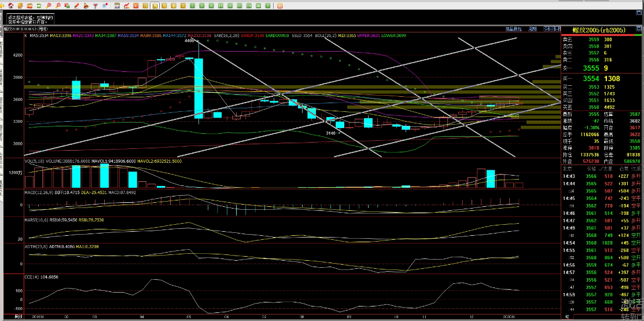Click the orange grid icon at toolbar end
Screen dimensions: 644x321
click(x=279, y=6)
